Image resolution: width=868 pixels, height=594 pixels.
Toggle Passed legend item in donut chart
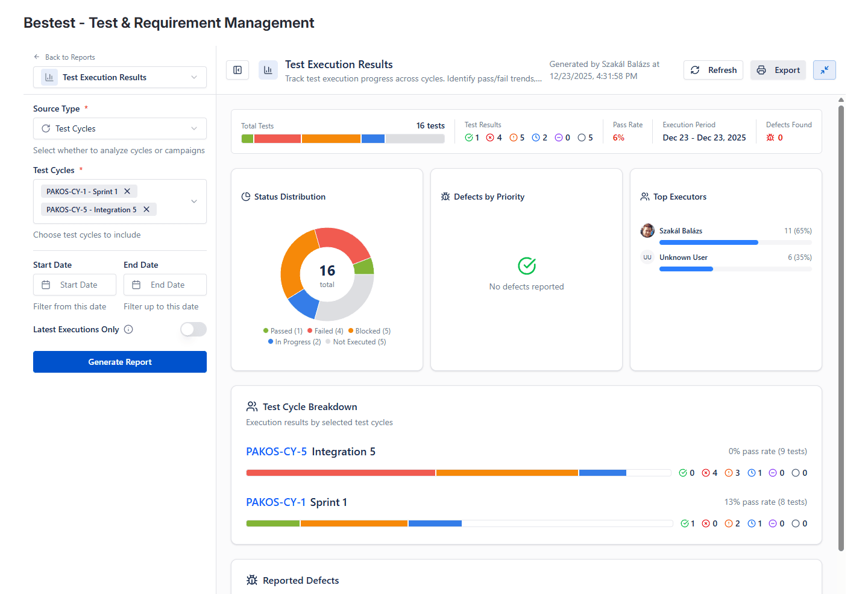pyautogui.click(x=283, y=331)
